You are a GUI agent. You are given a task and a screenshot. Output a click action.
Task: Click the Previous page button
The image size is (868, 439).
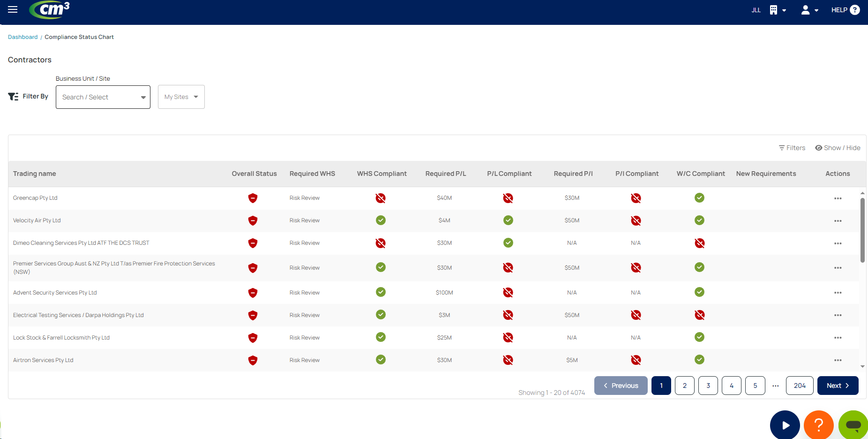(x=621, y=386)
